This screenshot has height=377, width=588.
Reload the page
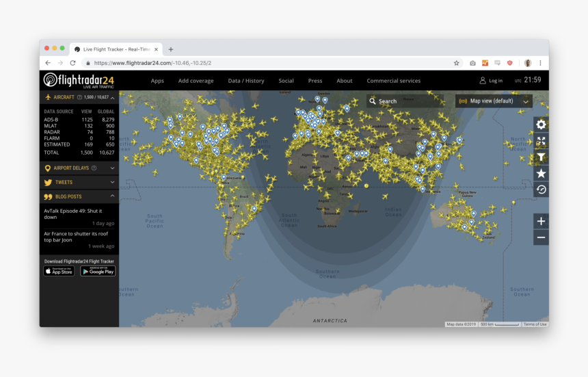point(72,63)
